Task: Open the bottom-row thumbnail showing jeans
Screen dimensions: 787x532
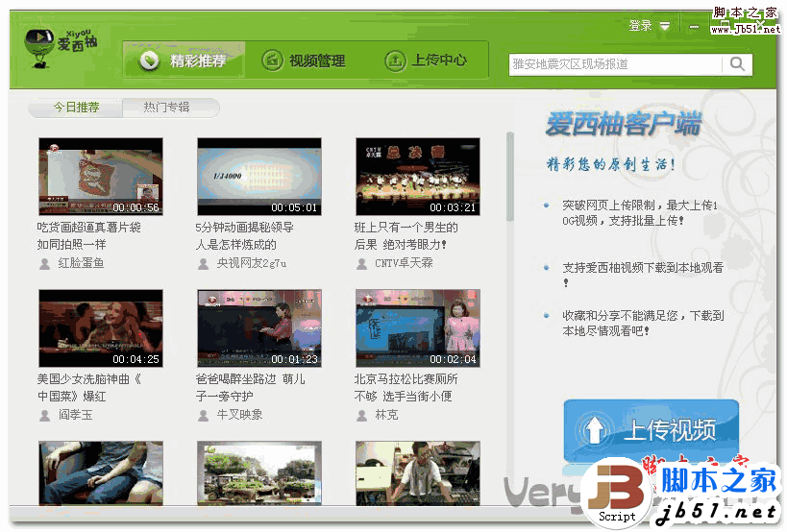Action: [x=101, y=472]
